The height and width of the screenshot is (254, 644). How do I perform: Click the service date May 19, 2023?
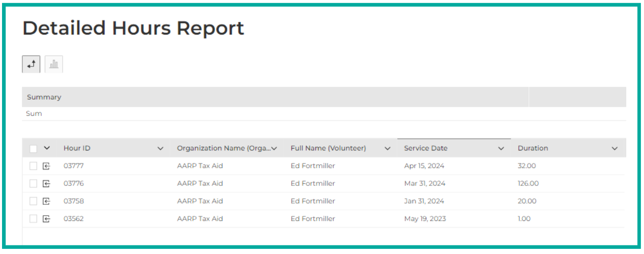425,218
